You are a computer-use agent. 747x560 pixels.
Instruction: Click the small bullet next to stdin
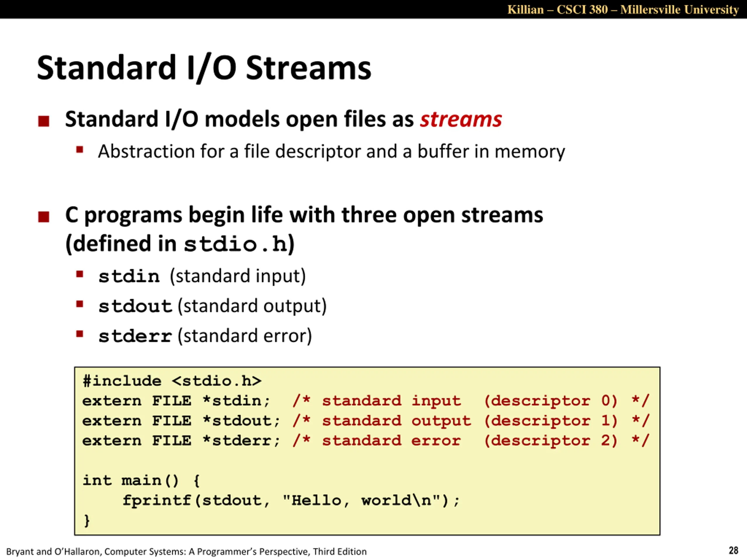click(x=80, y=274)
